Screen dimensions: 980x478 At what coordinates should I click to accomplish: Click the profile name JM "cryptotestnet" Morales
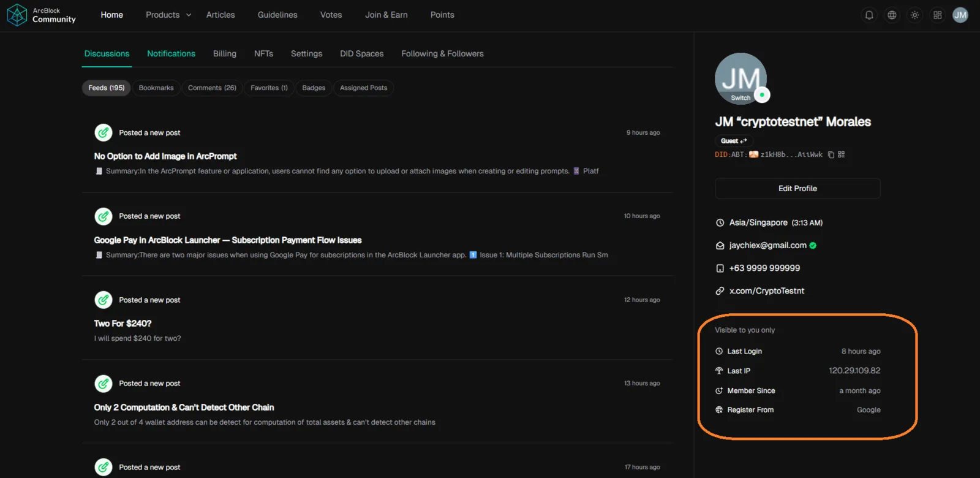pos(793,122)
